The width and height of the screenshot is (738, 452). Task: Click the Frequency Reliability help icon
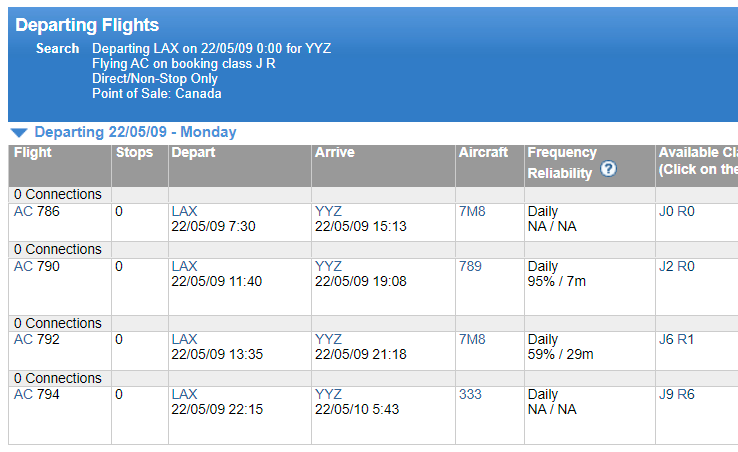(609, 169)
